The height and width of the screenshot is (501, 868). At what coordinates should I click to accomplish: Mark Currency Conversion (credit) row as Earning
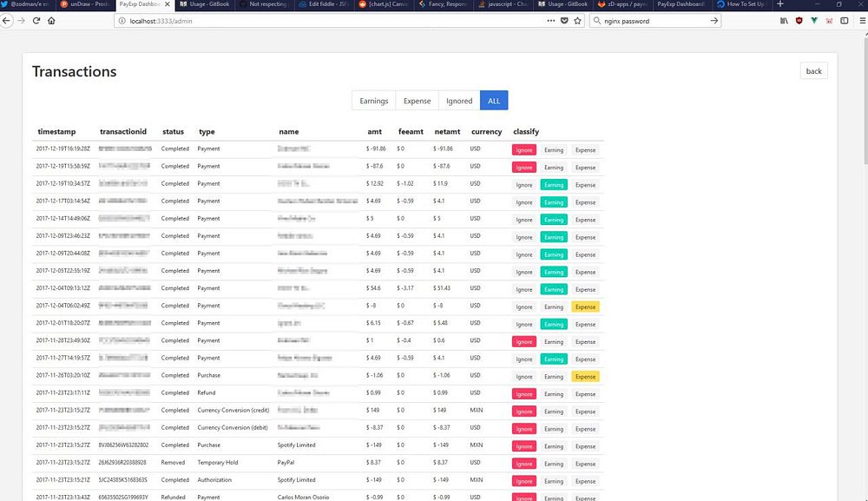point(554,412)
